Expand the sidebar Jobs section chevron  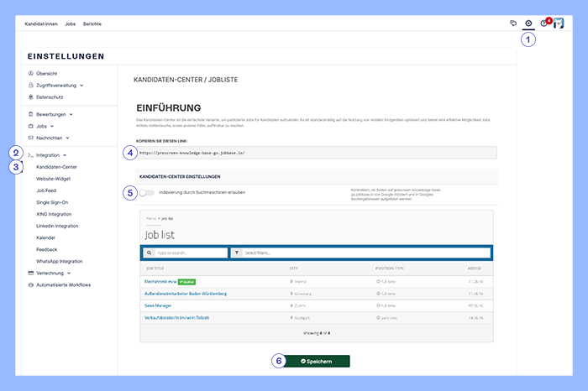pos(52,126)
